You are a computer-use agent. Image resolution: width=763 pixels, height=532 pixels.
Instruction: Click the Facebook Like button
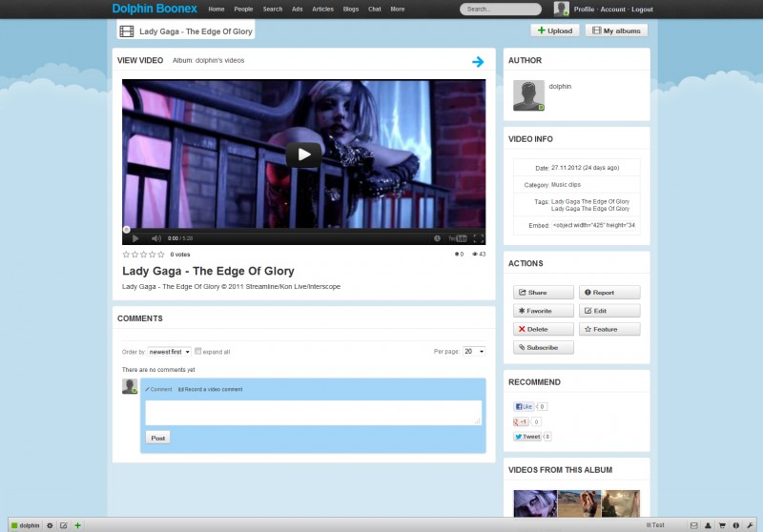point(524,406)
